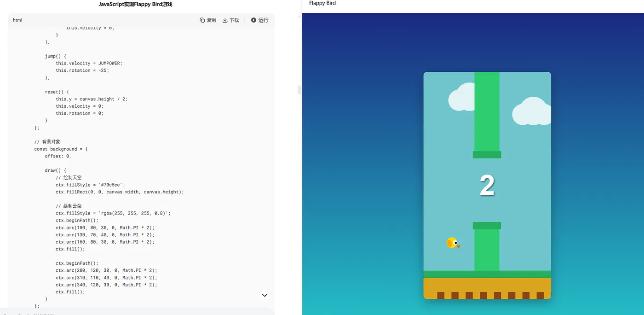Click the line 'ctx.arc(340, 120, 30, 0, Math.PI * 2);'
Screen dimensions: 644x315
[107, 285]
